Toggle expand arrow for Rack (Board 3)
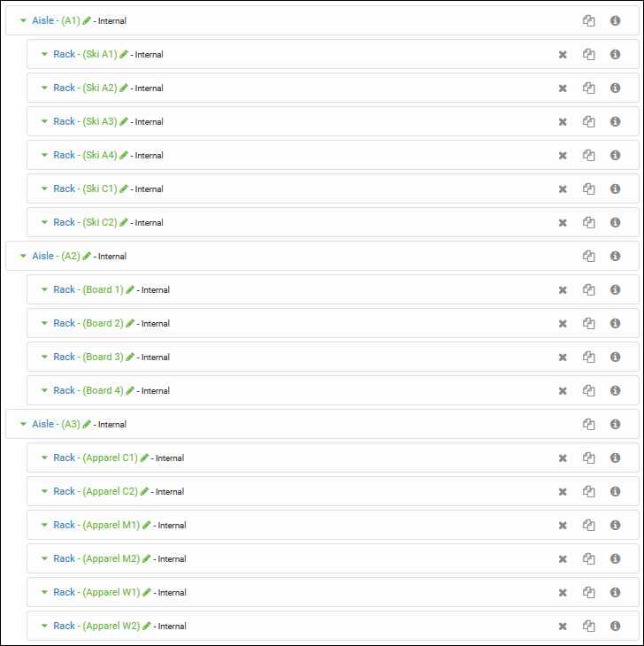The width and height of the screenshot is (644, 646). pyautogui.click(x=44, y=357)
